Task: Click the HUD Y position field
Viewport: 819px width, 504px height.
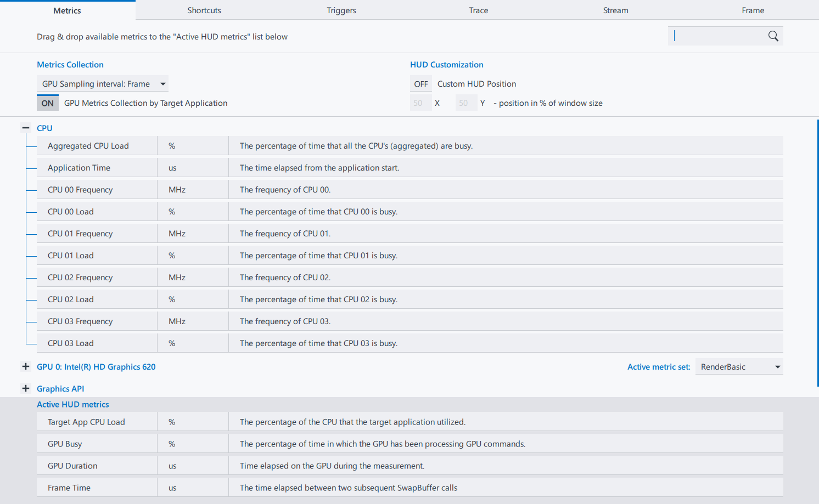Action: [x=466, y=103]
